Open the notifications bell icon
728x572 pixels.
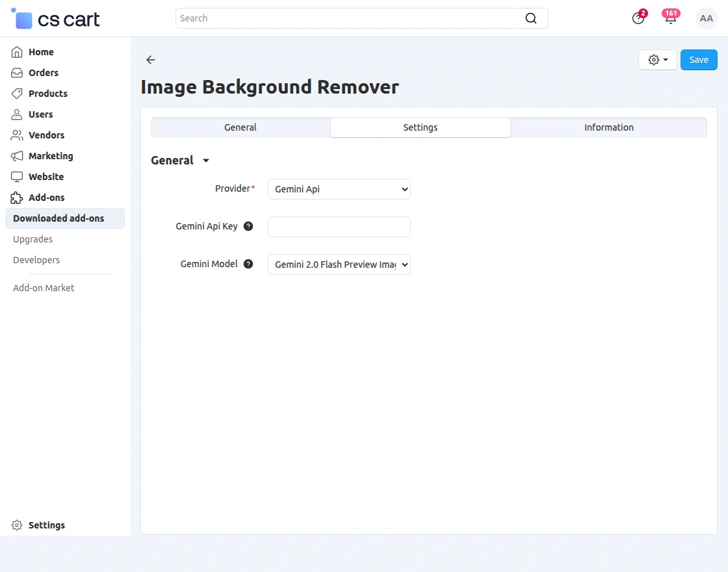[x=670, y=18]
